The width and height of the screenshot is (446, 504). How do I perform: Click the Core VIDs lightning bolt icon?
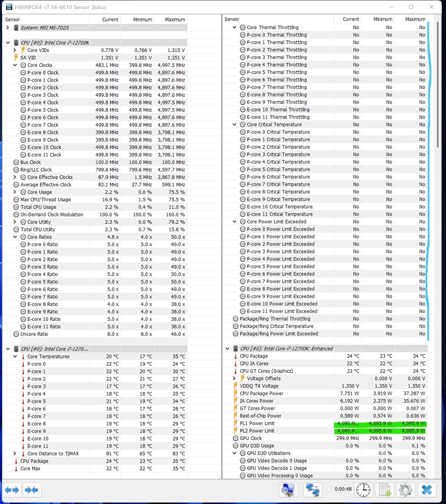coord(23,50)
